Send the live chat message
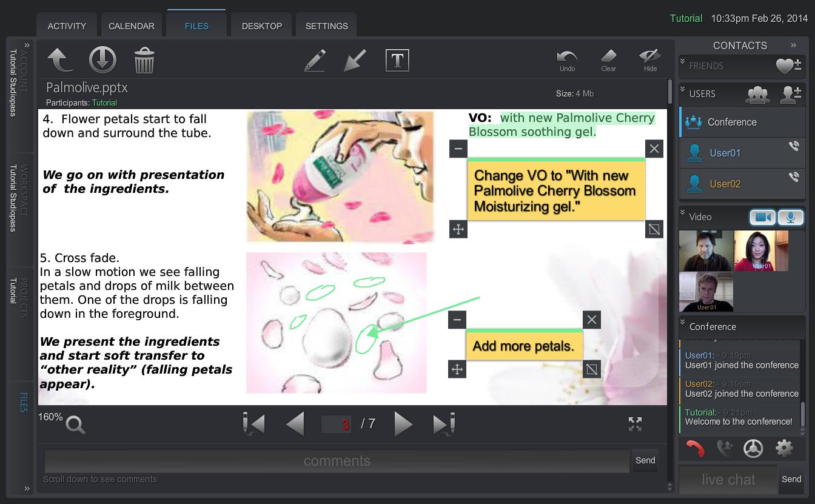 [791, 479]
